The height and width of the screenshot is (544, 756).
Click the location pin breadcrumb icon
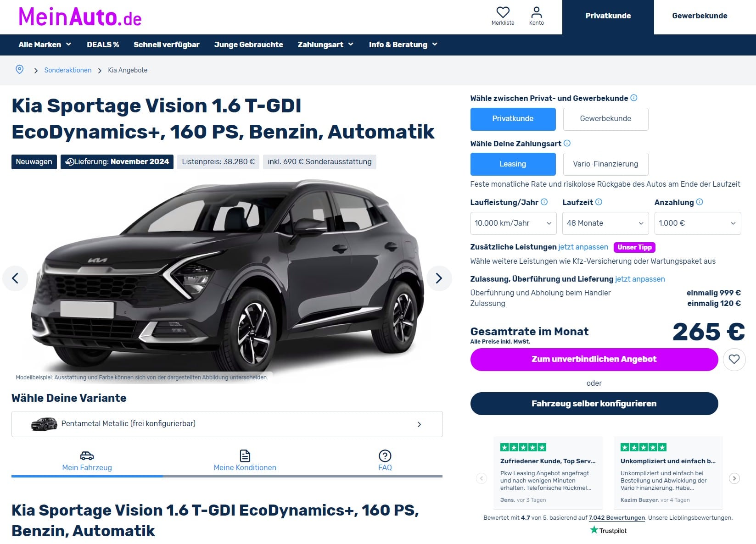(x=19, y=69)
